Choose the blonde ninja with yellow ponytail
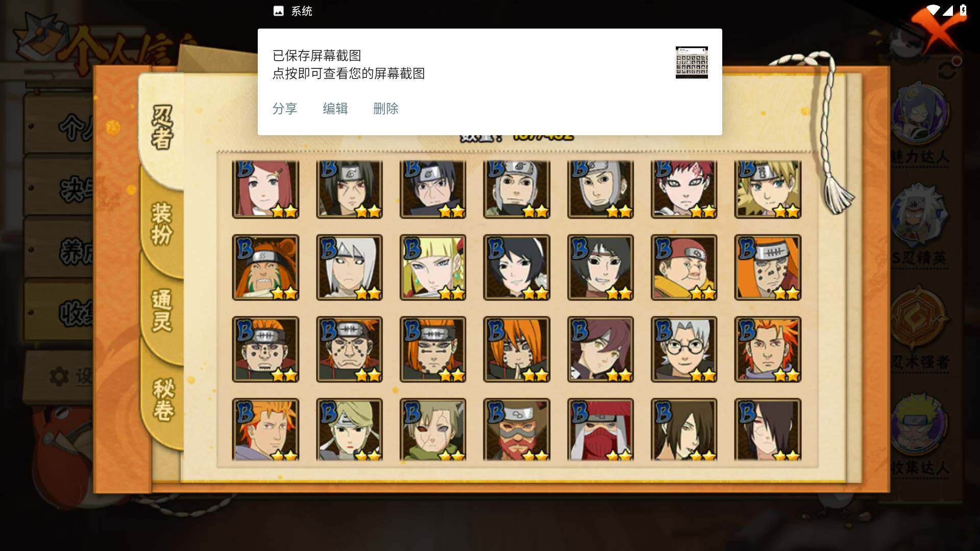This screenshot has height=551, width=980. point(433,267)
